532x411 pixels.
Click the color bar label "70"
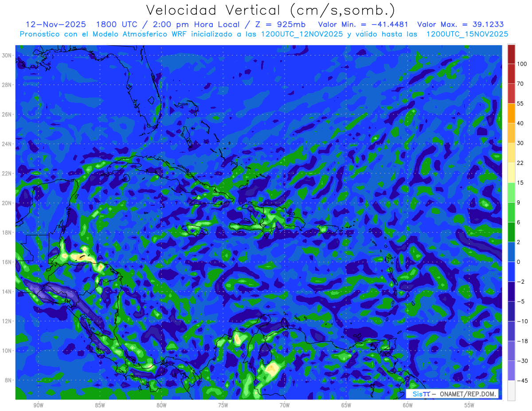coord(520,84)
